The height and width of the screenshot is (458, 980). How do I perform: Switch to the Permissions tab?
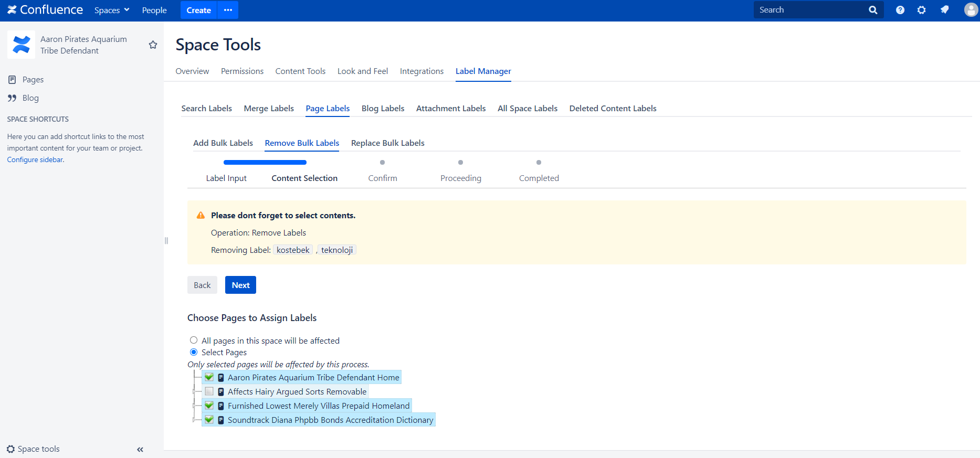(x=242, y=71)
